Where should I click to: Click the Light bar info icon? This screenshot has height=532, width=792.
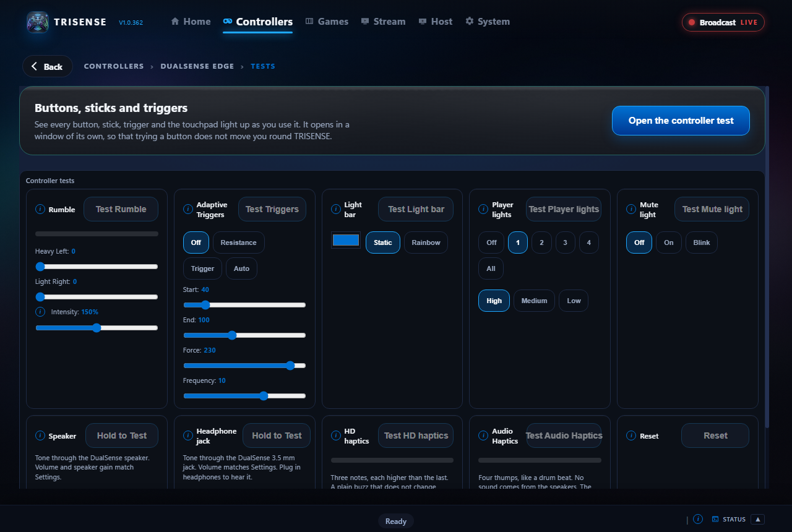point(336,209)
